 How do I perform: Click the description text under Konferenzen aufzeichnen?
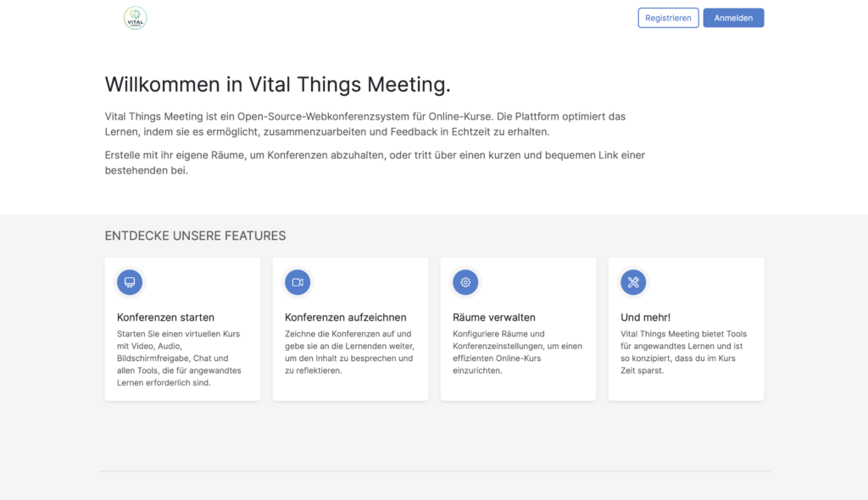click(348, 353)
